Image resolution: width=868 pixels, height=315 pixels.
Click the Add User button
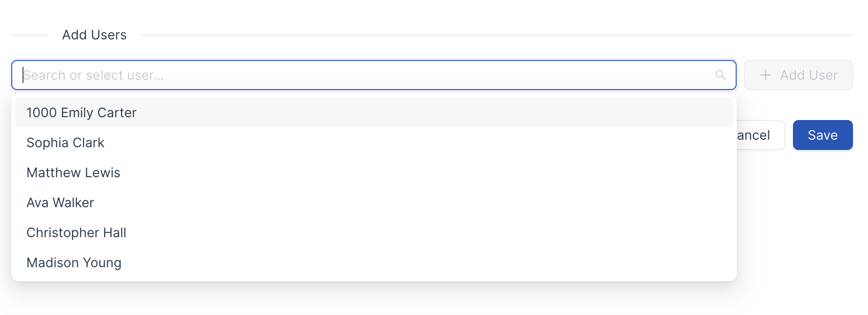[798, 75]
